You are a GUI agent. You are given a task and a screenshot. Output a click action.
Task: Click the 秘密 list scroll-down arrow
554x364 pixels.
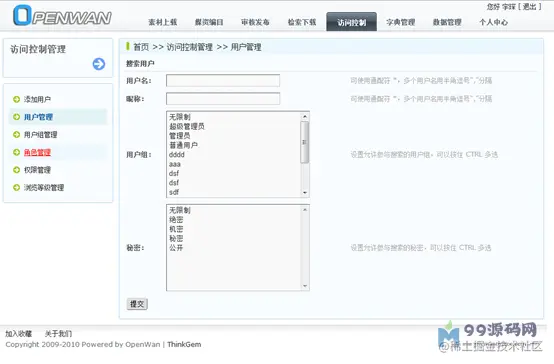[x=305, y=286]
